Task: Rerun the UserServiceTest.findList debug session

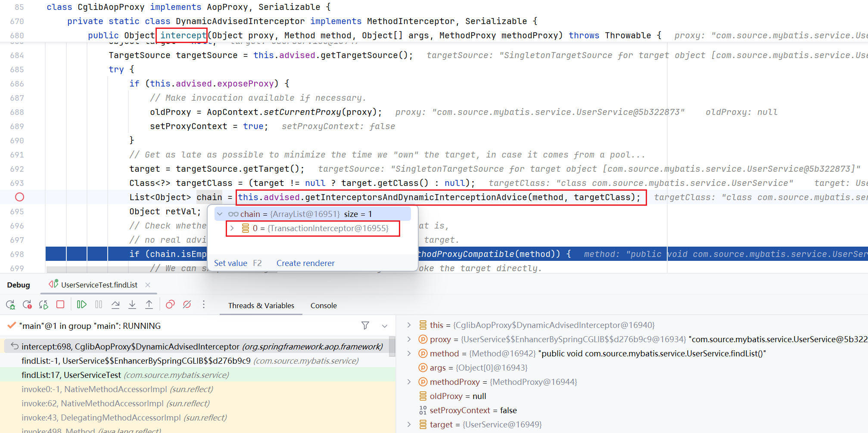Action: click(x=10, y=305)
